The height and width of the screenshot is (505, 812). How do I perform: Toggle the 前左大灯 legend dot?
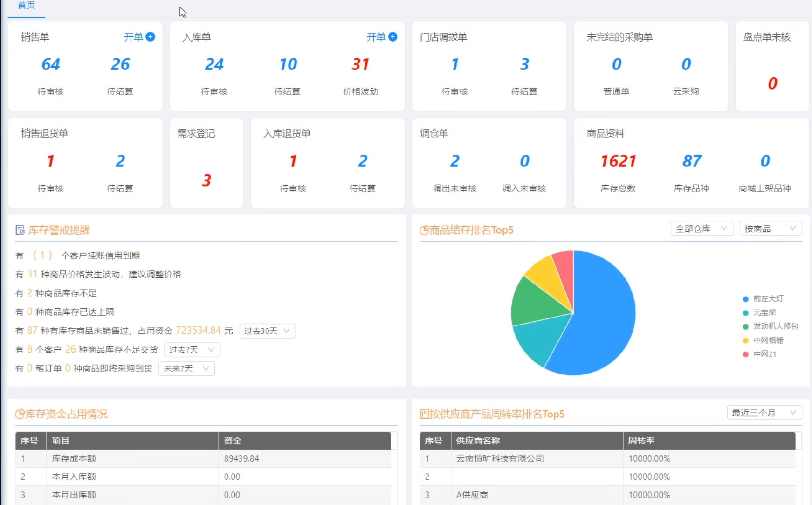pyautogui.click(x=746, y=299)
